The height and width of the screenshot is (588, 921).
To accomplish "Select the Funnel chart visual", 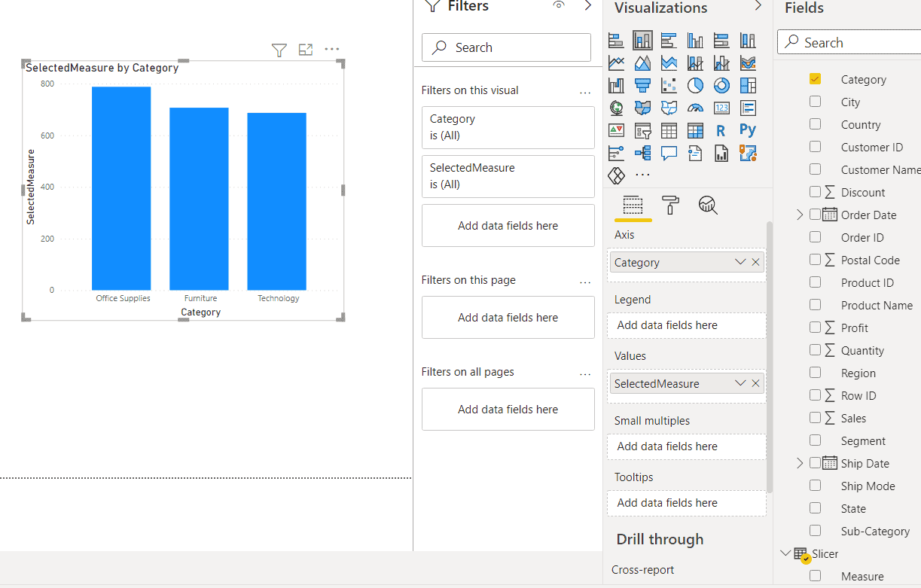I will tap(642, 85).
